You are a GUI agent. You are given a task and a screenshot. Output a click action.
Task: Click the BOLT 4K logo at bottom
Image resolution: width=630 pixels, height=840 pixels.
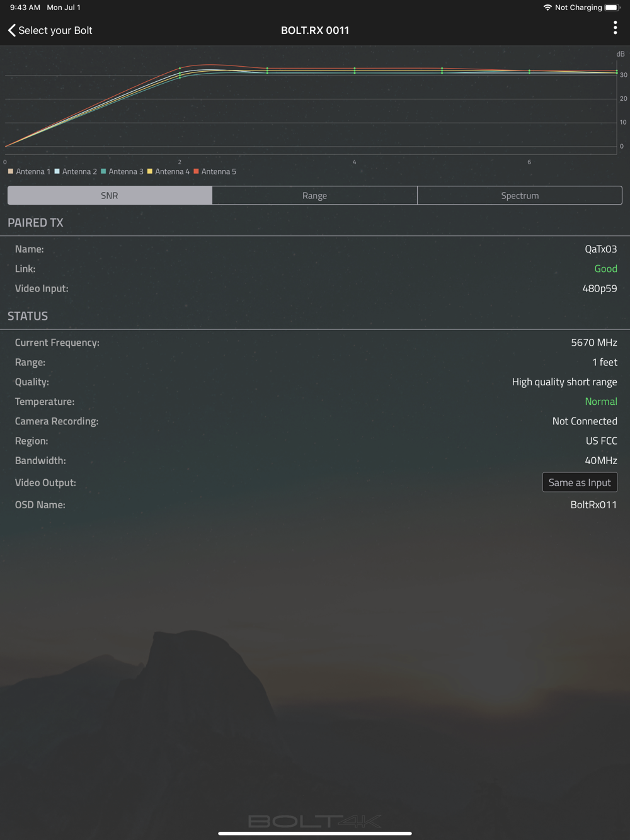pyautogui.click(x=315, y=821)
